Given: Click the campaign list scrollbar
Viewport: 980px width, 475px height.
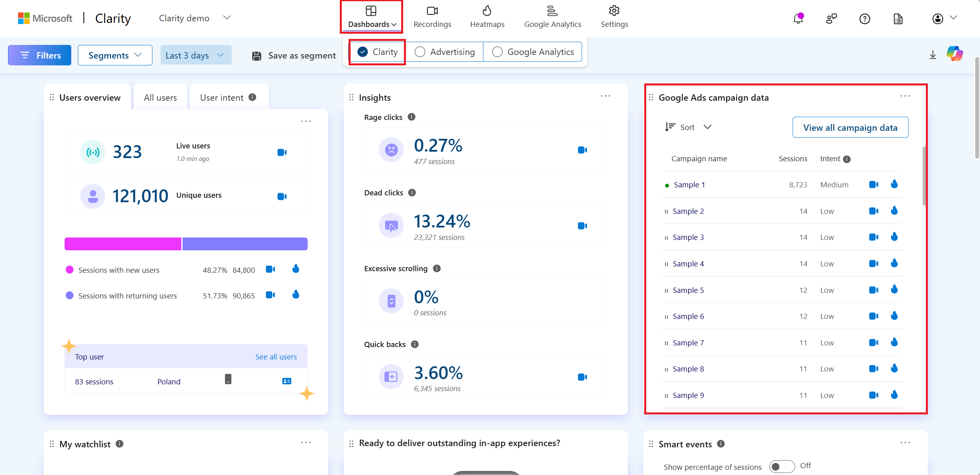Looking at the screenshot, I should click(924, 176).
